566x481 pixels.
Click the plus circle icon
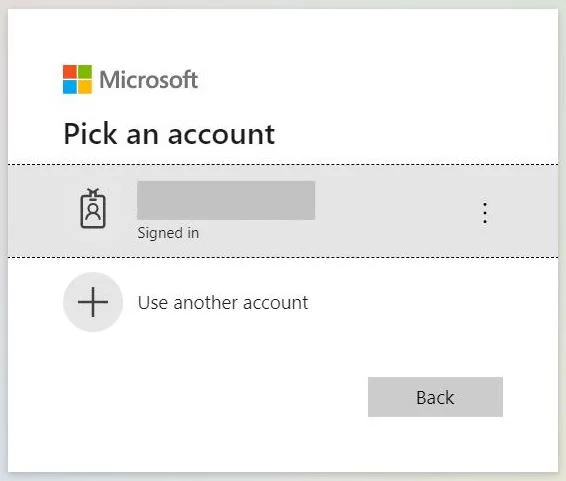pos(93,302)
